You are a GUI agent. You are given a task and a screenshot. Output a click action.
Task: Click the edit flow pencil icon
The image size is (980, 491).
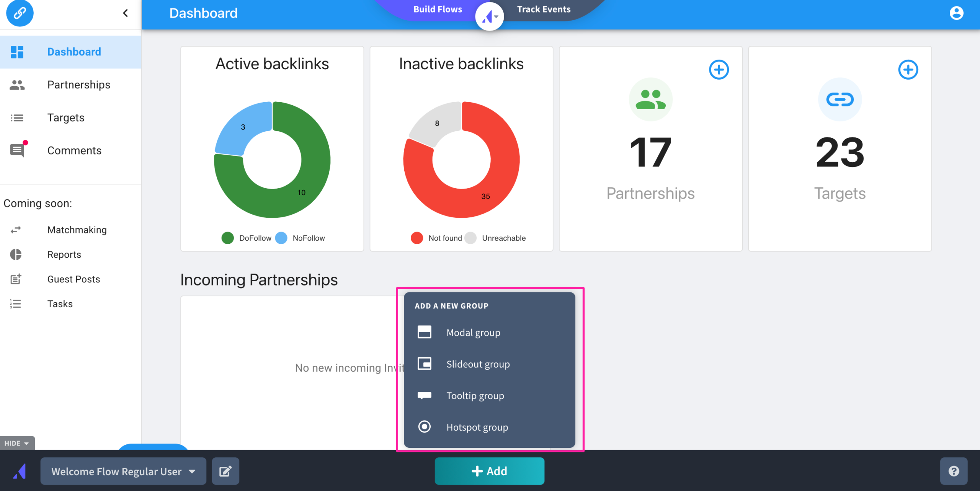coord(225,471)
